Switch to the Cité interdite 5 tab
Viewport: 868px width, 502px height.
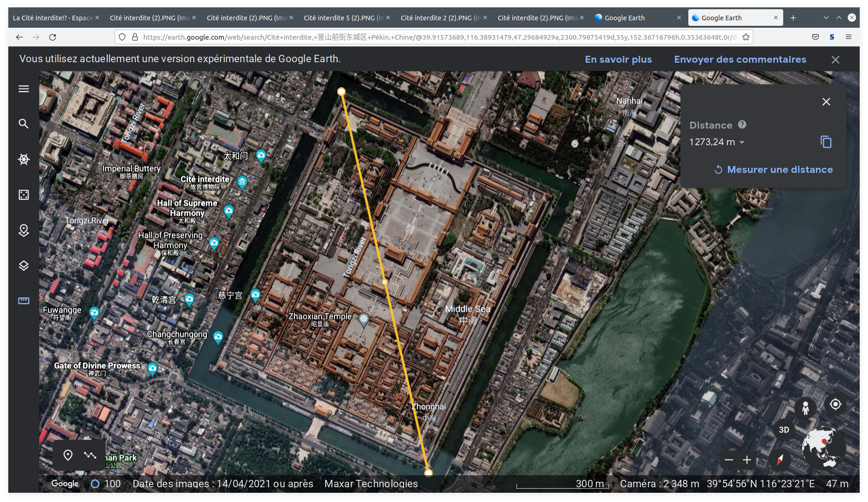coord(343,18)
